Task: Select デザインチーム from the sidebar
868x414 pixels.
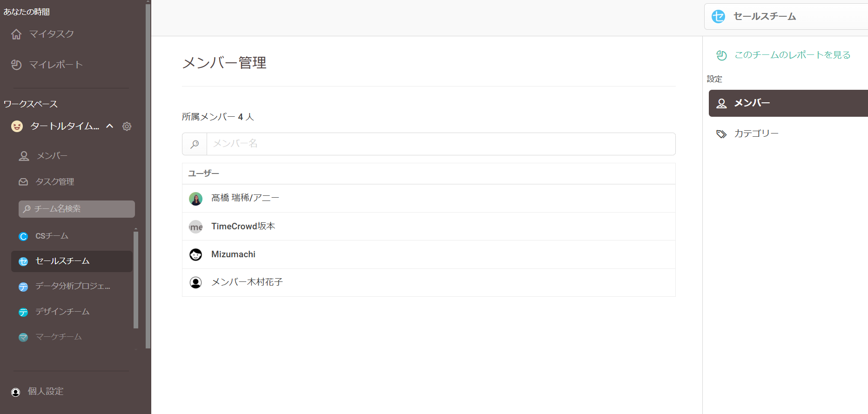Action: pyautogui.click(x=62, y=312)
